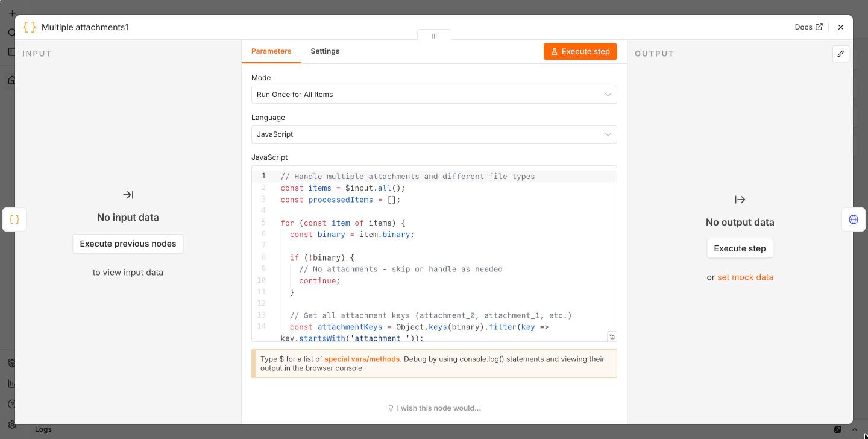Click the OUTPUT panel heading
The image size is (868, 439).
coord(654,54)
